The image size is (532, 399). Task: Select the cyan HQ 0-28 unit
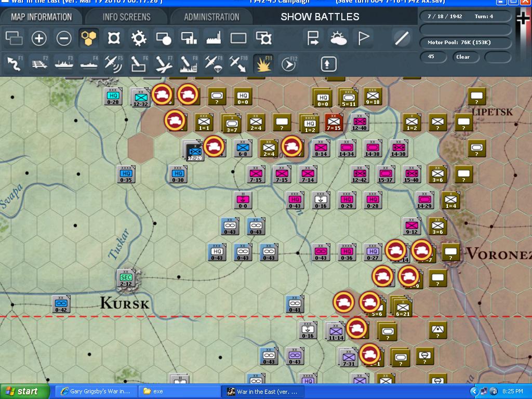pyautogui.click(x=113, y=96)
